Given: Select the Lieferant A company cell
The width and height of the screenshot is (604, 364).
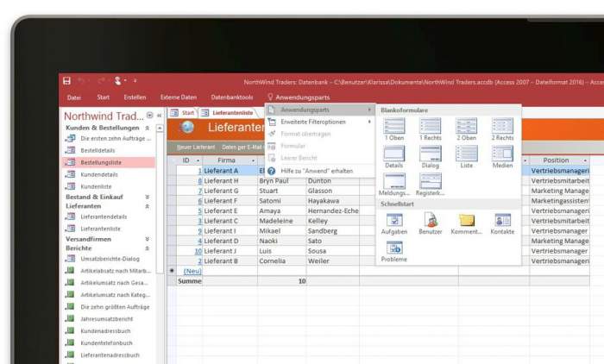Looking at the screenshot, I should [x=230, y=171].
